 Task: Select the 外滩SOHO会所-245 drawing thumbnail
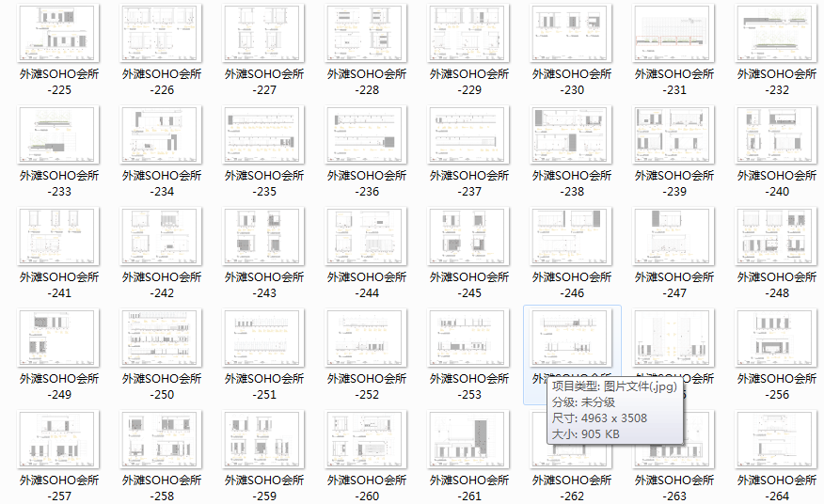[468, 236]
